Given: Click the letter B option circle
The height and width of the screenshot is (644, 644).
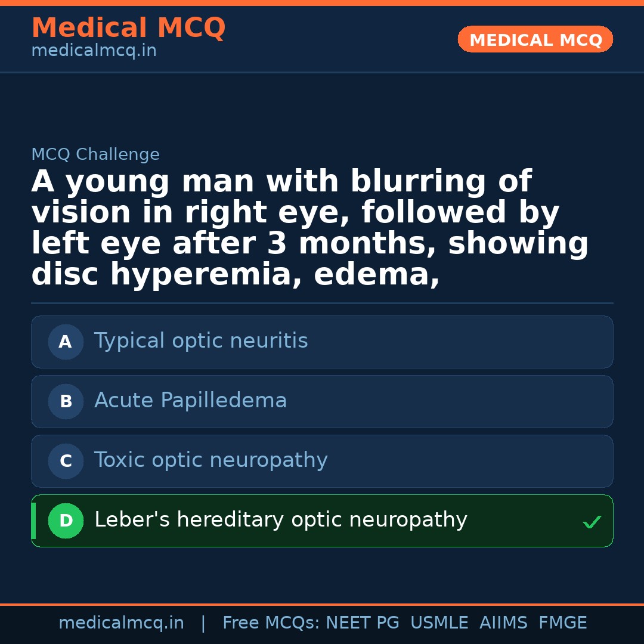Looking at the screenshot, I should pyautogui.click(x=66, y=401).
